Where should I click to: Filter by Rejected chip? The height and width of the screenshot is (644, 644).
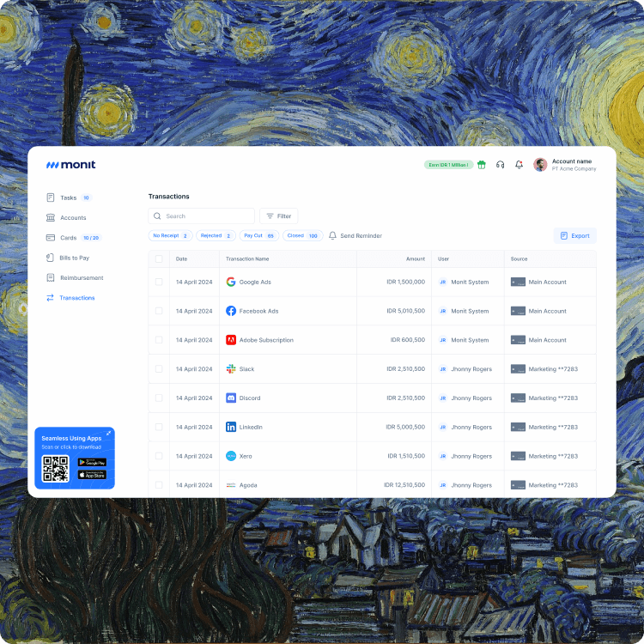216,235
